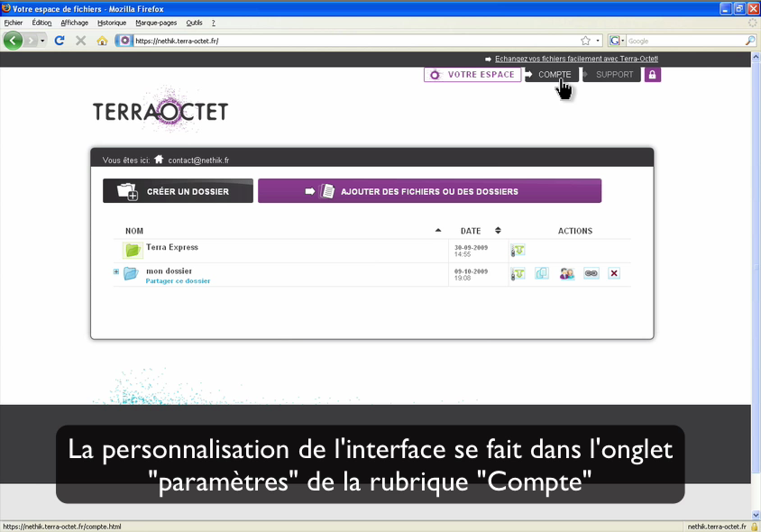Download Terra Express folder as zip
The width and height of the screenshot is (761, 532).
coord(518,251)
